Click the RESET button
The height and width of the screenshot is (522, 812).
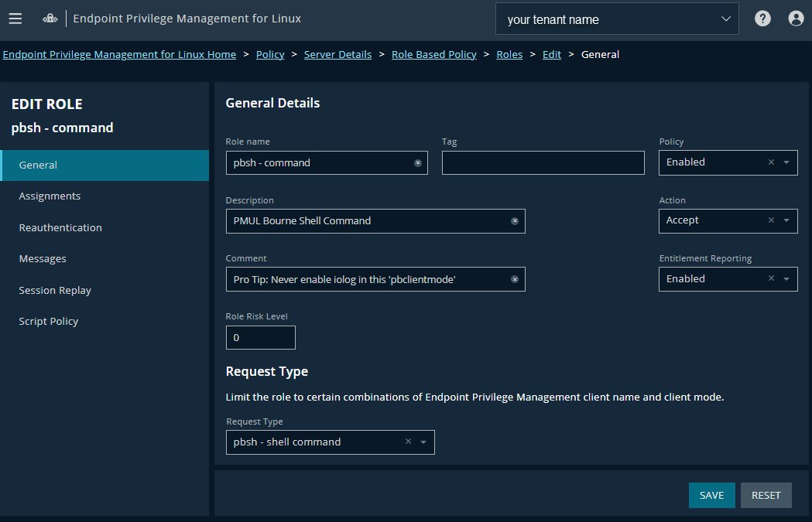coord(766,495)
